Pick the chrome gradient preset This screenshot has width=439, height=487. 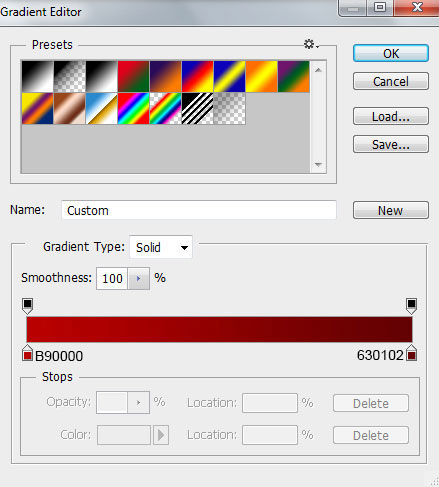101,108
